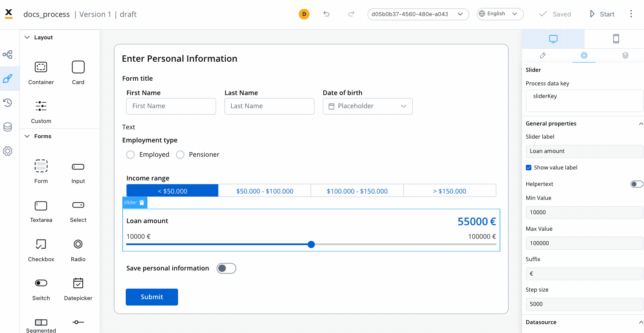Open the process instance ID dropdown
Image resolution: width=644 pixels, height=333 pixels.
(418, 14)
